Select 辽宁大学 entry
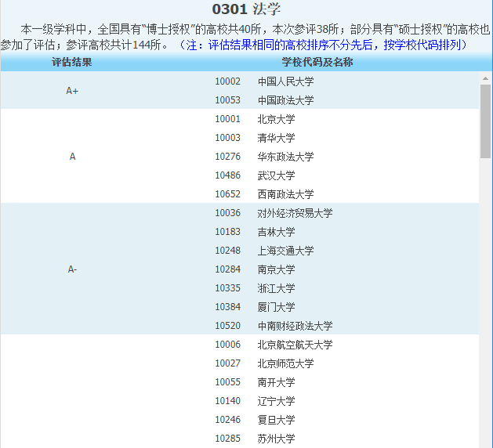 coord(277,401)
